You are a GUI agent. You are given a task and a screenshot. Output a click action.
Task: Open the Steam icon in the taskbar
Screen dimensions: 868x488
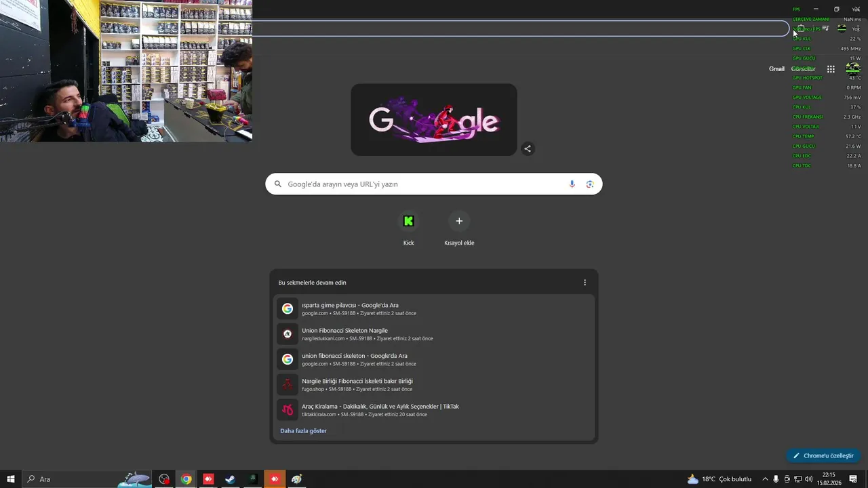230,479
